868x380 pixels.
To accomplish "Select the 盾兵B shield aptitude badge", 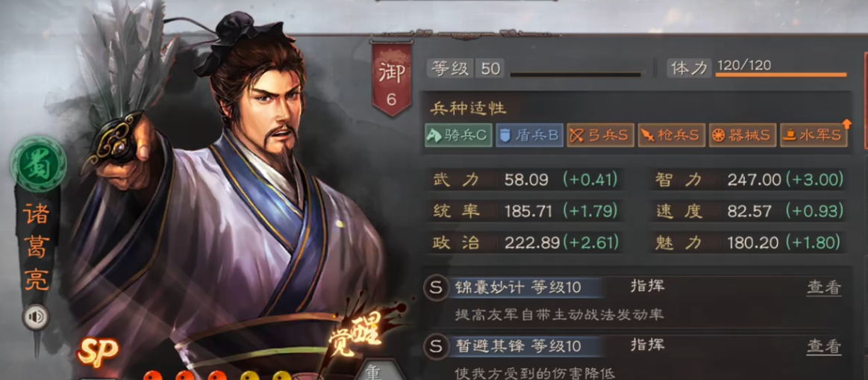I will (x=529, y=135).
